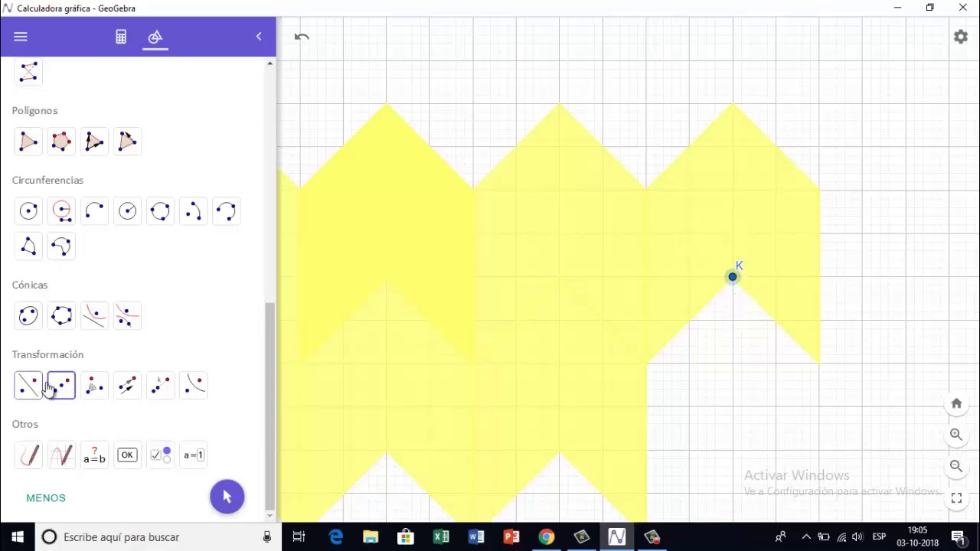Reset view with the Home button
Image resolution: width=980 pixels, height=551 pixels.
956,403
